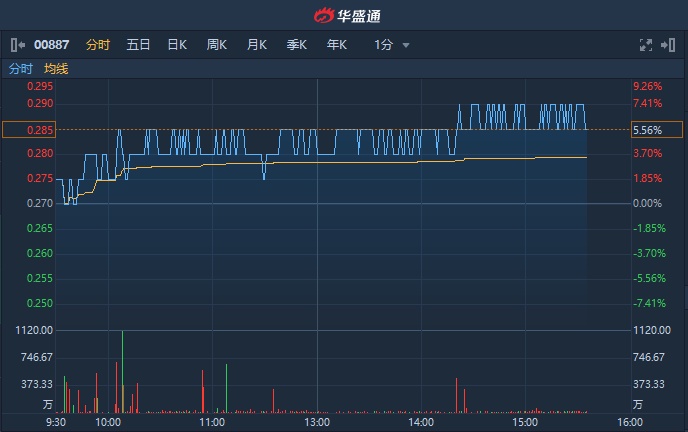
Task: Click the 0.275 price axis label
Action: coord(40,179)
